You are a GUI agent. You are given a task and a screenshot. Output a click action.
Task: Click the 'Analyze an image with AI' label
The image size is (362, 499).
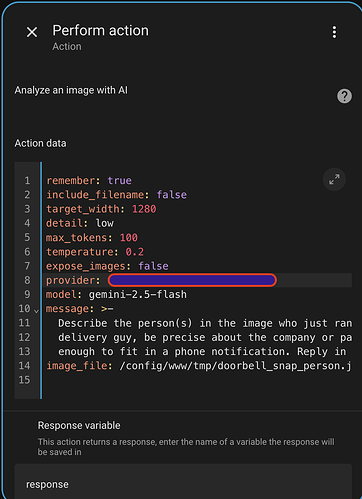71,90
